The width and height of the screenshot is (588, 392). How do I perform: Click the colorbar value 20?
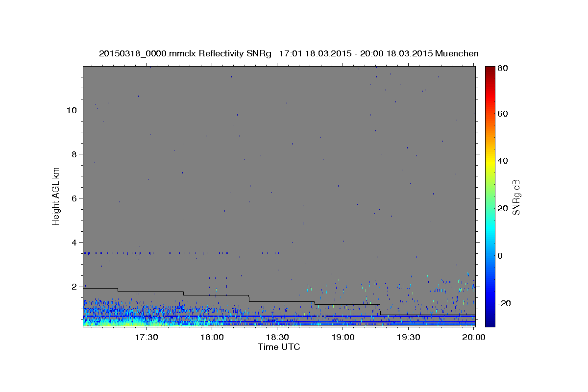click(x=502, y=209)
